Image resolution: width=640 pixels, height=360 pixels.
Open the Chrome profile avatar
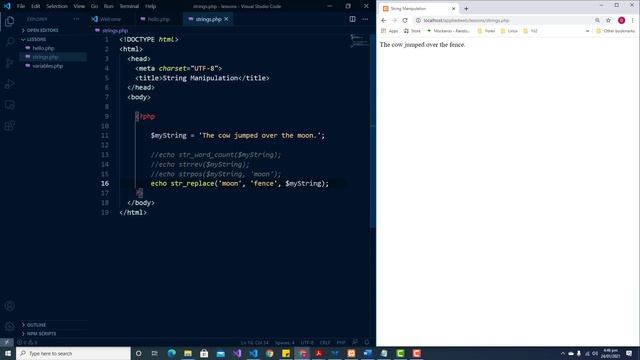pos(621,20)
